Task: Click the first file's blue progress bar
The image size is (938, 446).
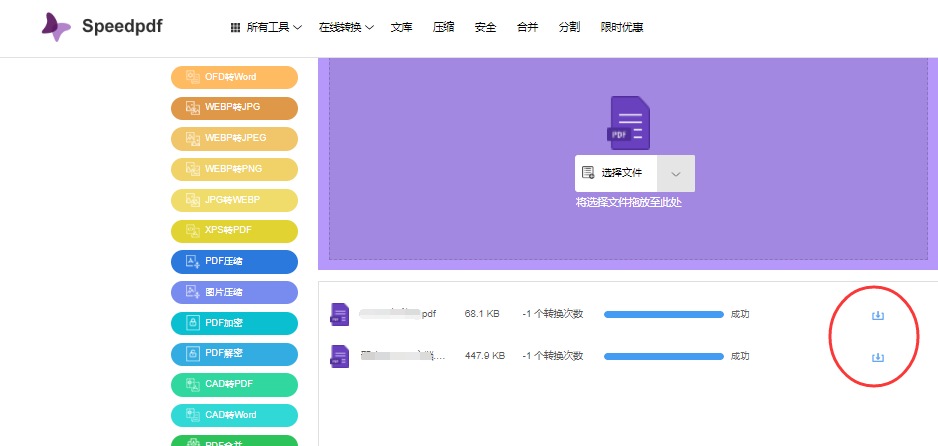Action: coord(663,314)
